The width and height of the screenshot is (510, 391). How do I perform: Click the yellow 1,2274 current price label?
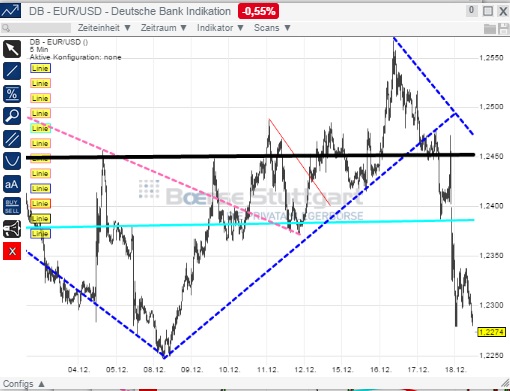pyautogui.click(x=491, y=332)
